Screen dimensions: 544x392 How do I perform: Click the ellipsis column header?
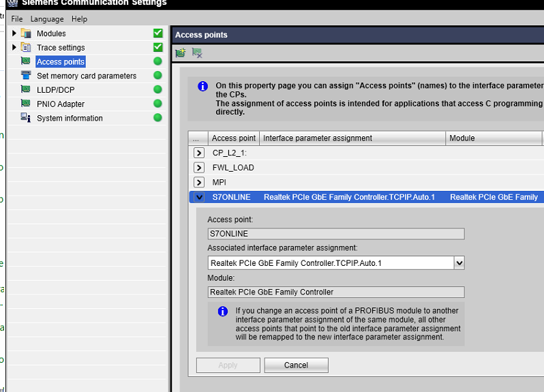(198, 138)
